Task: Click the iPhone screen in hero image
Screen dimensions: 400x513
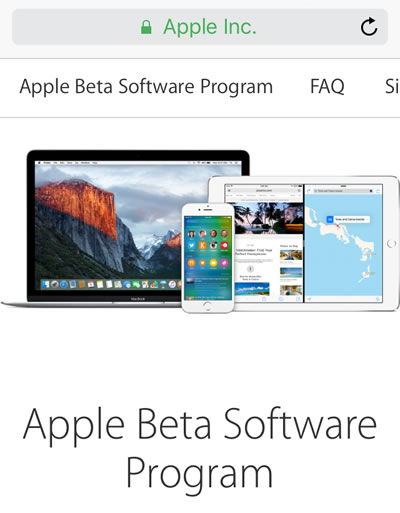Action: click(208, 258)
